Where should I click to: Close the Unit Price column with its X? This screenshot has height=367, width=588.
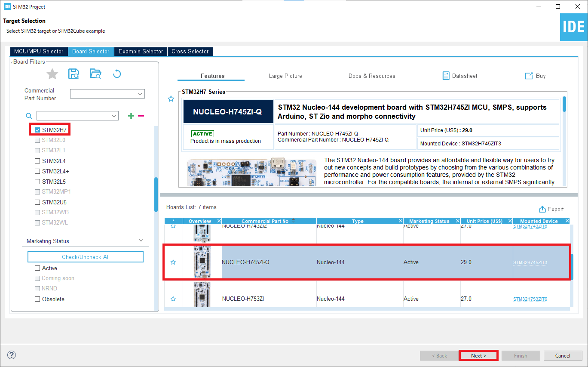(510, 221)
